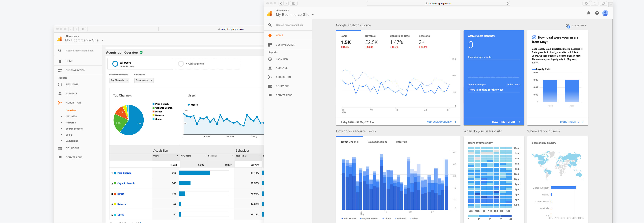Open the More Insights link

(572, 122)
